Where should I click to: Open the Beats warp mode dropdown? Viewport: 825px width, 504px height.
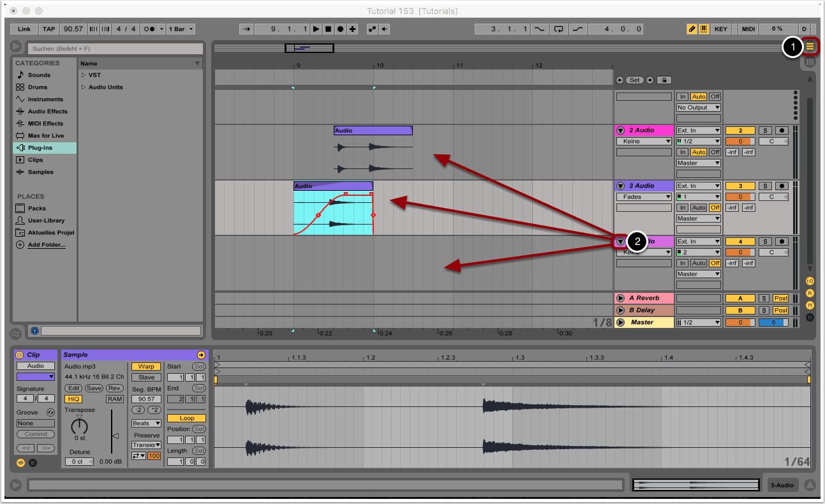tap(146, 423)
